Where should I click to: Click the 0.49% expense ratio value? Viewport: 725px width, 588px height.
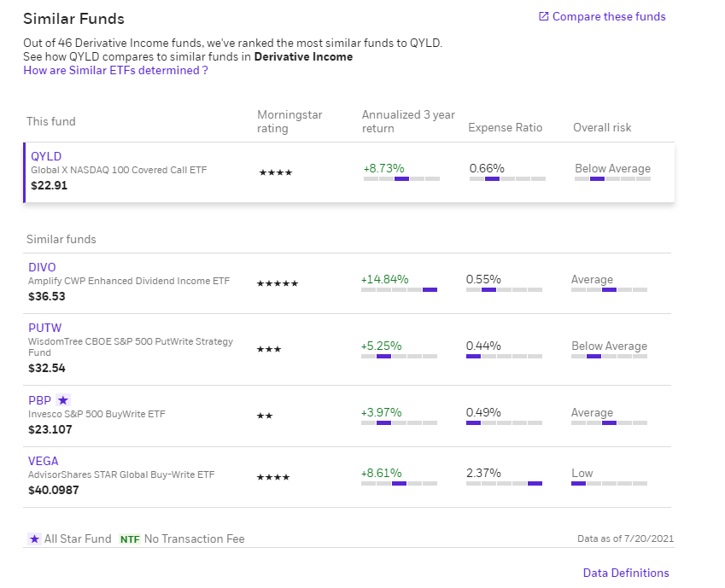[x=483, y=412]
